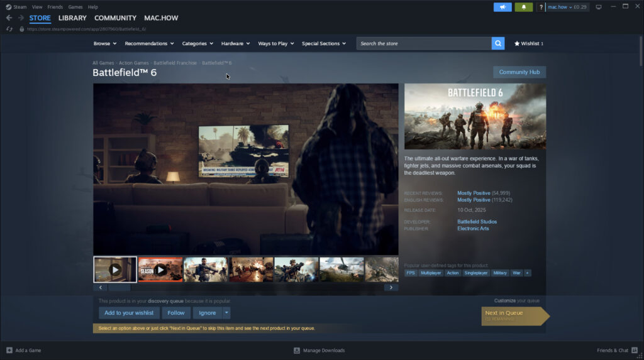The width and height of the screenshot is (644, 360).
Task: Click the forward navigation arrow
Action: pos(21,18)
